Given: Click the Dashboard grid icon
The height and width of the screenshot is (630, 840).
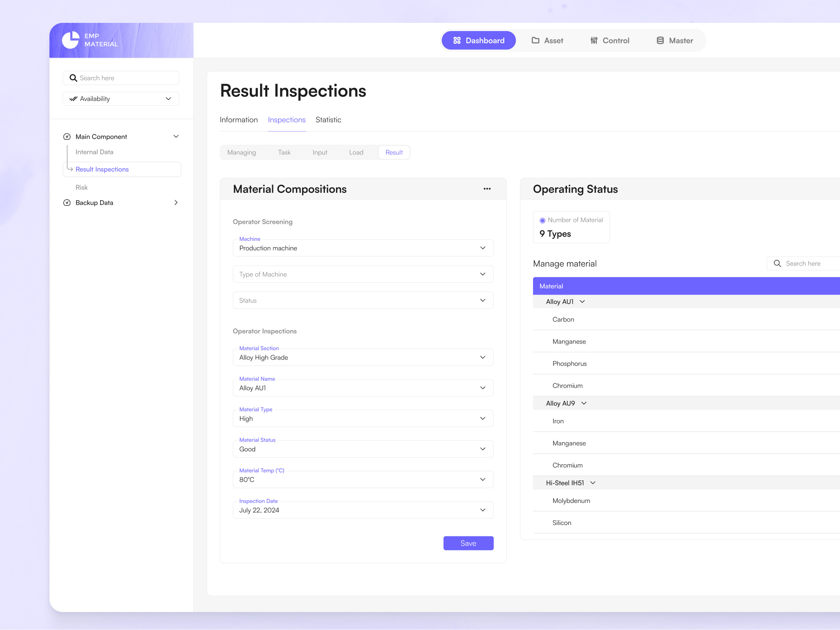Looking at the screenshot, I should (x=457, y=40).
